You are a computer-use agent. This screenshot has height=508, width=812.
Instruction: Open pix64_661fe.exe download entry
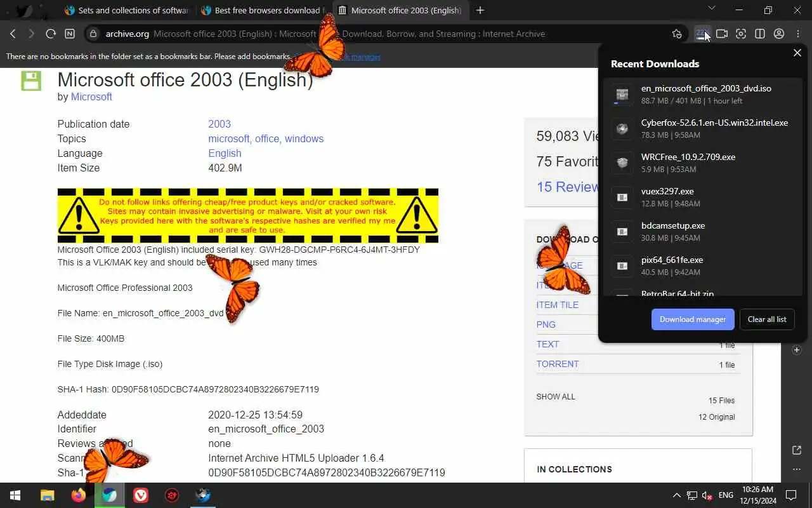[703, 266]
